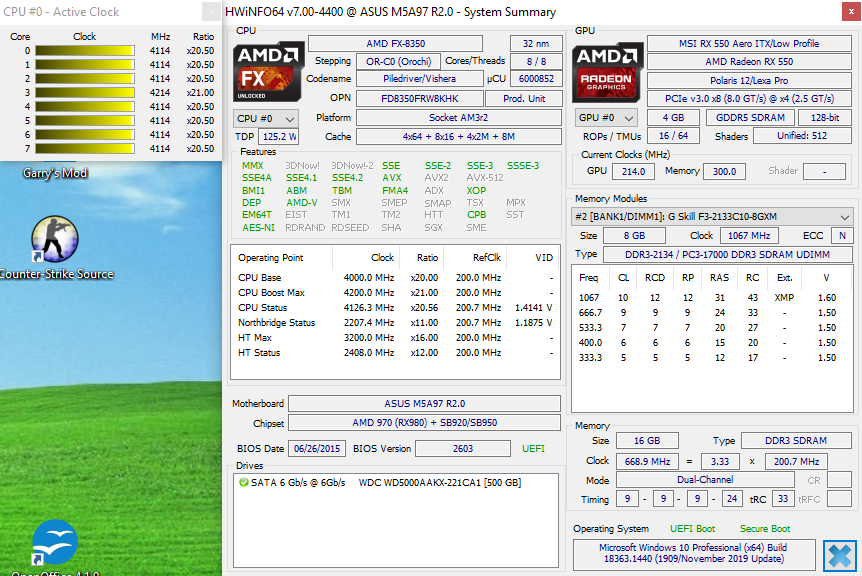
Task: Click the GPU clock value 214.0
Action: click(x=633, y=171)
